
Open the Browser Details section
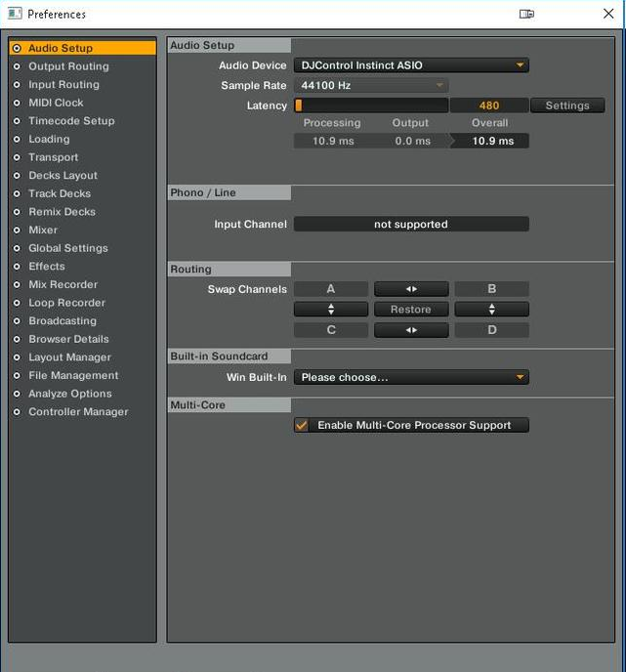point(68,339)
